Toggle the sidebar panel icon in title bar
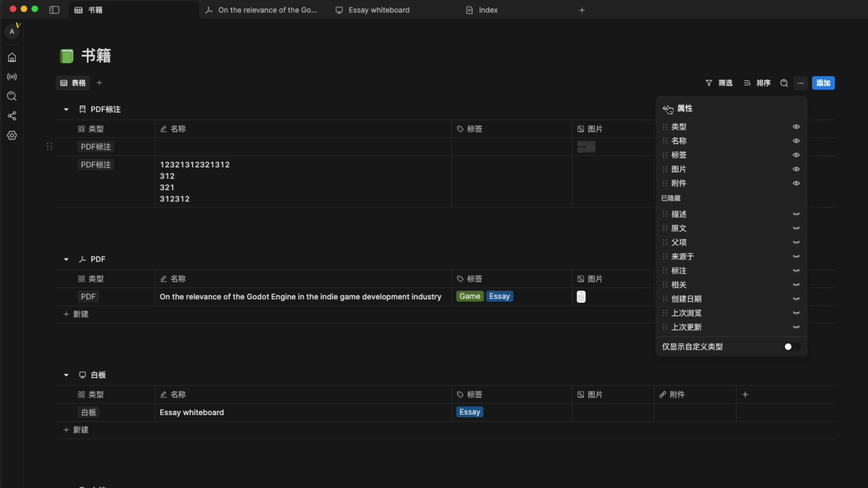This screenshot has width=868, height=488. coord(54,10)
